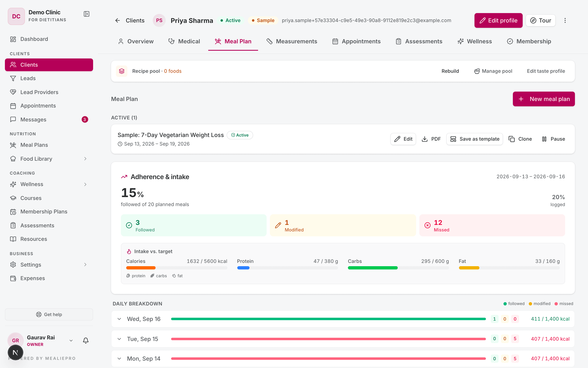The width and height of the screenshot is (588, 368).
Task: Click the recipe pool layers icon
Action: (122, 71)
